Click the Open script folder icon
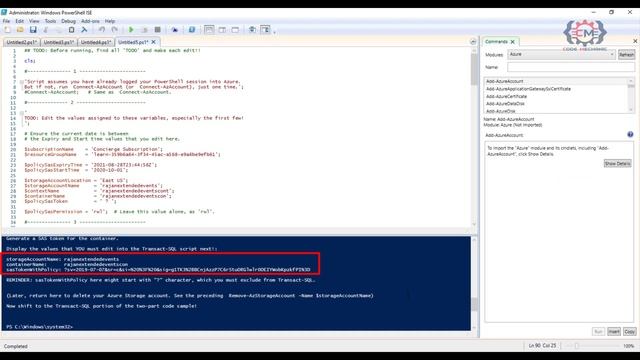Screen dimensions: 640x360 click(x=20, y=30)
